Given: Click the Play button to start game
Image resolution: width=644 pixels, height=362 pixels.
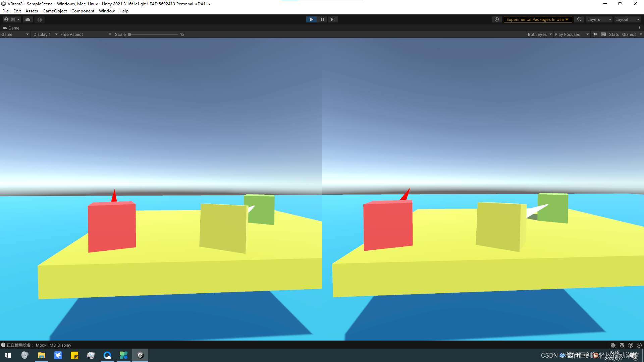Looking at the screenshot, I should point(311,19).
